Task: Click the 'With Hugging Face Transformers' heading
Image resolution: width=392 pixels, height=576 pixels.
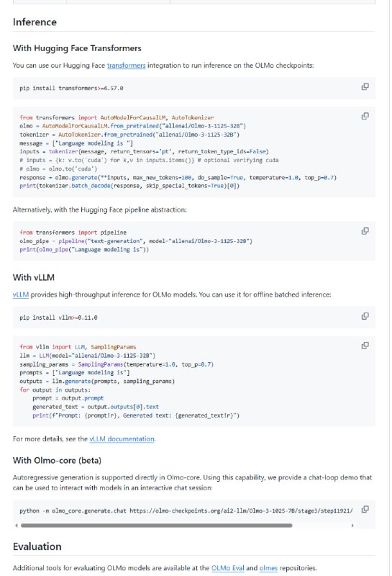Action: pyautogui.click(x=77, y=48)
